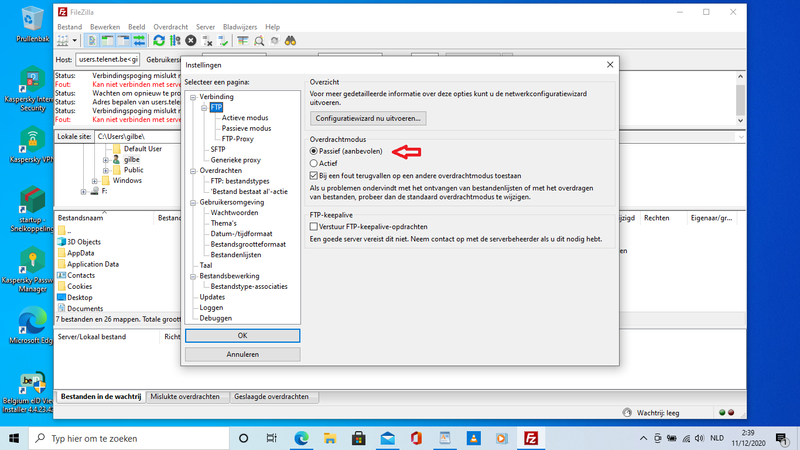Click Configuratiewizard nu uitvoeren button
This screenshot has height=450, width=800.
point(367,118)
